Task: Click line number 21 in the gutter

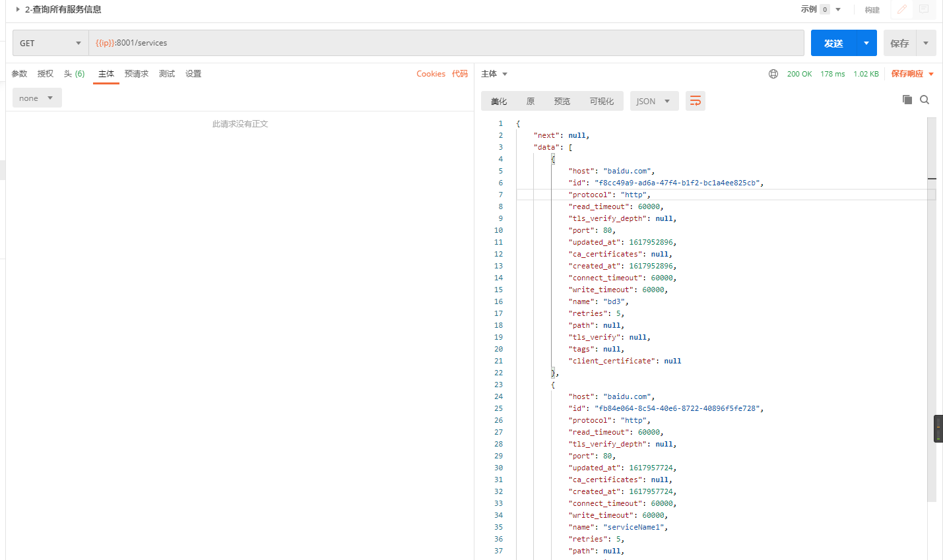Action: click(498, 361)
